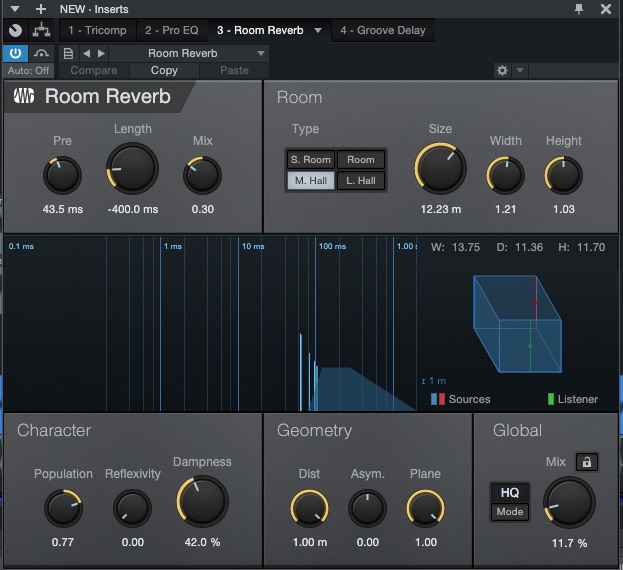623x570 pixels.
Task: Go to next preset arrow
Action: 102,53
